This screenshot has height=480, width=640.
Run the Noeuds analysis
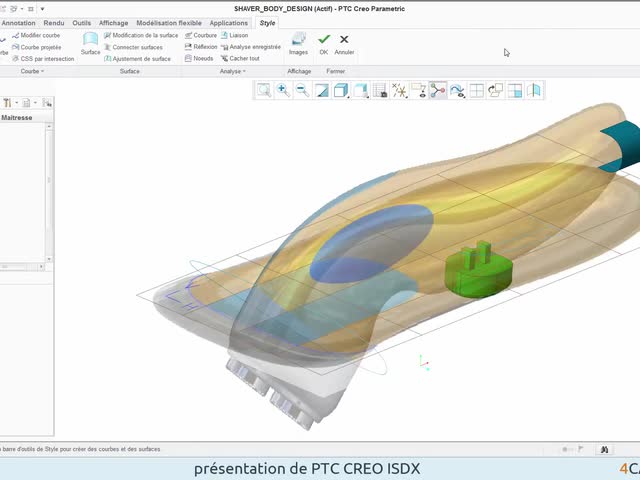click(199, 58)
